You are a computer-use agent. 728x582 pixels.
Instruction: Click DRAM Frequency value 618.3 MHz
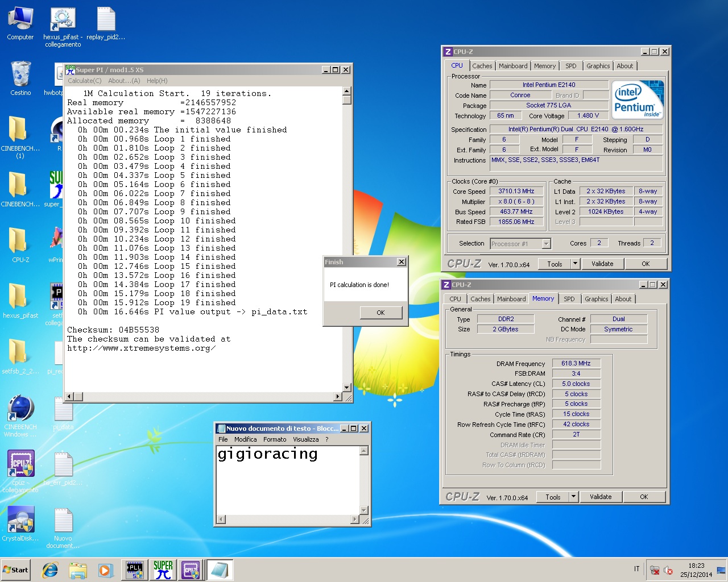576,363
